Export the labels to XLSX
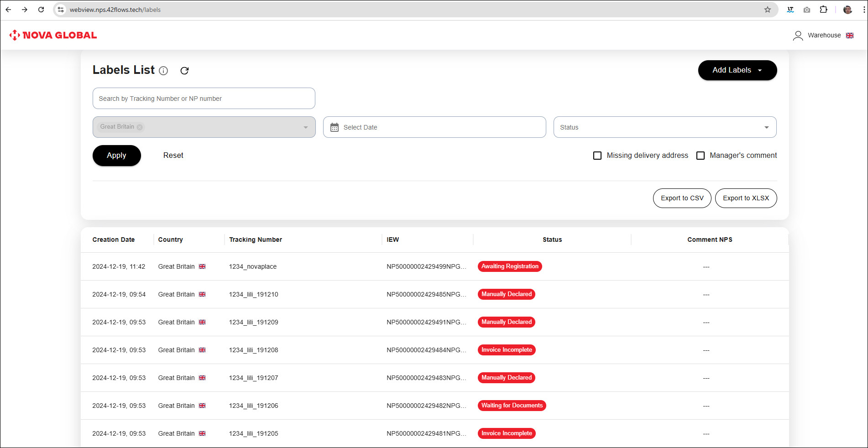This screenshot has width=868, height=448. (746, 198)
